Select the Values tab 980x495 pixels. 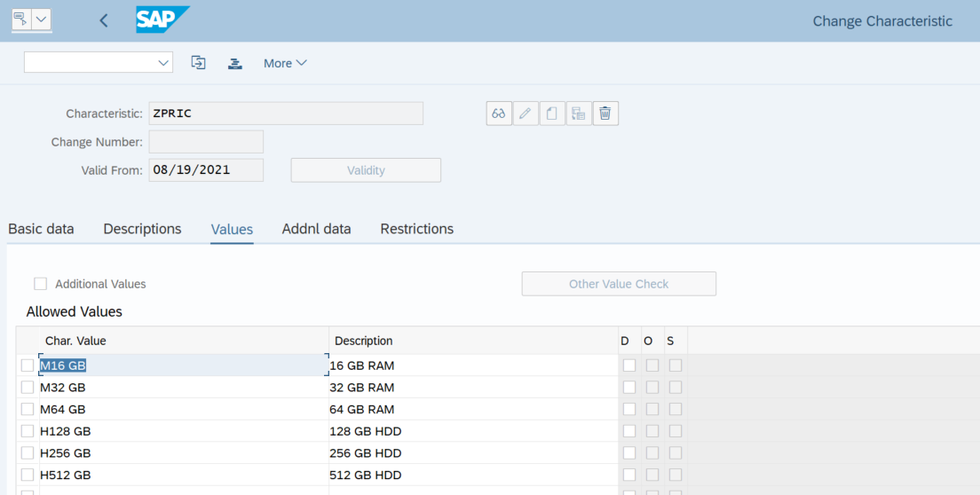pos(232,229)
